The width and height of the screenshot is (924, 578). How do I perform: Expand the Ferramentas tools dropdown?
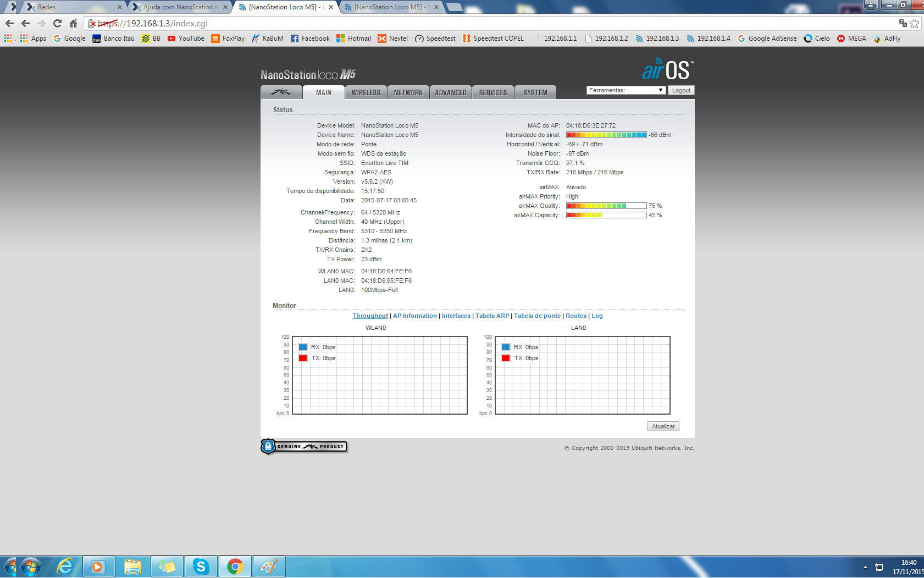click(626, 90)
